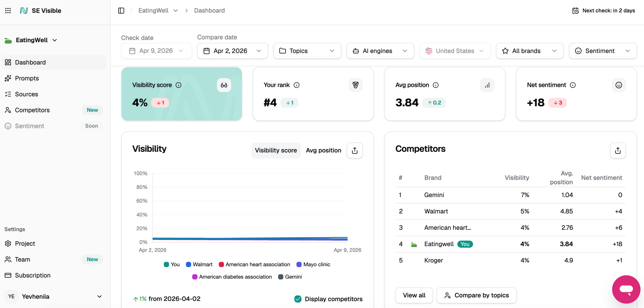Click Compare by topics button
644x308 pixels.
[x=476, y=295]
